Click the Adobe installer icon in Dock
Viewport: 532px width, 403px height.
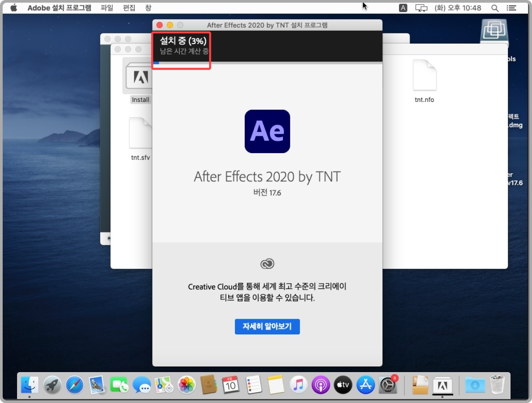tap(443, 385)
